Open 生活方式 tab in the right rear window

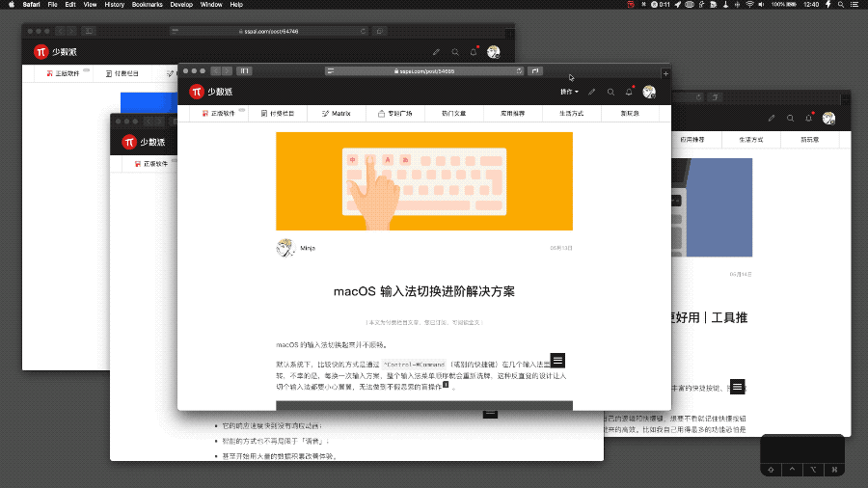750,140
